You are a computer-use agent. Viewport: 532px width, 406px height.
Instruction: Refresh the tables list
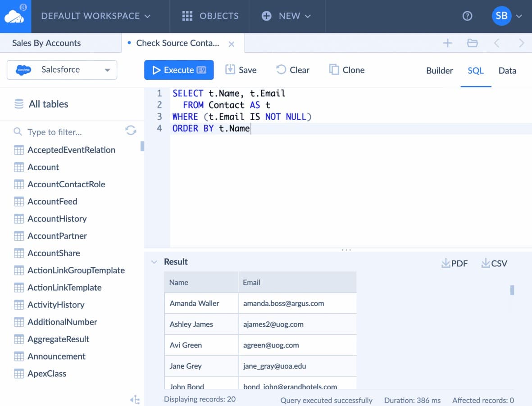131,130
